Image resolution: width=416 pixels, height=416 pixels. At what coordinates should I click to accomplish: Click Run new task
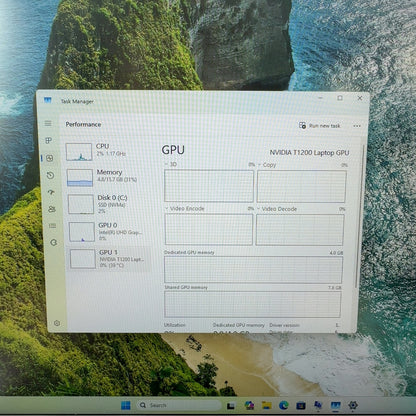coord(320,126)
